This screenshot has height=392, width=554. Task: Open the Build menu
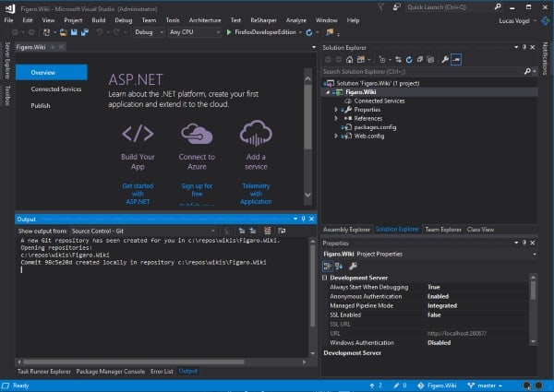click(x=99, y=20)
